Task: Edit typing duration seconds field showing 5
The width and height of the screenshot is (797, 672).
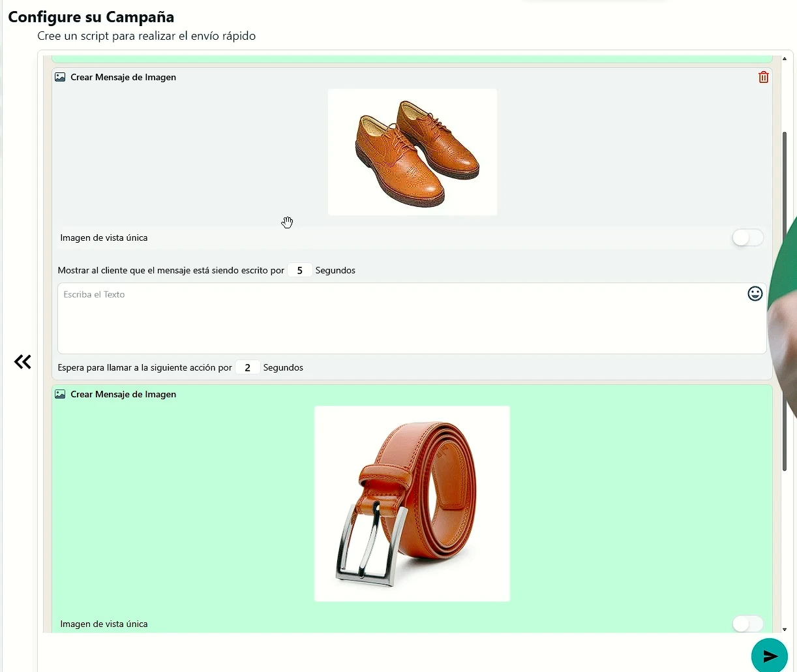Action: coord(300,270)
